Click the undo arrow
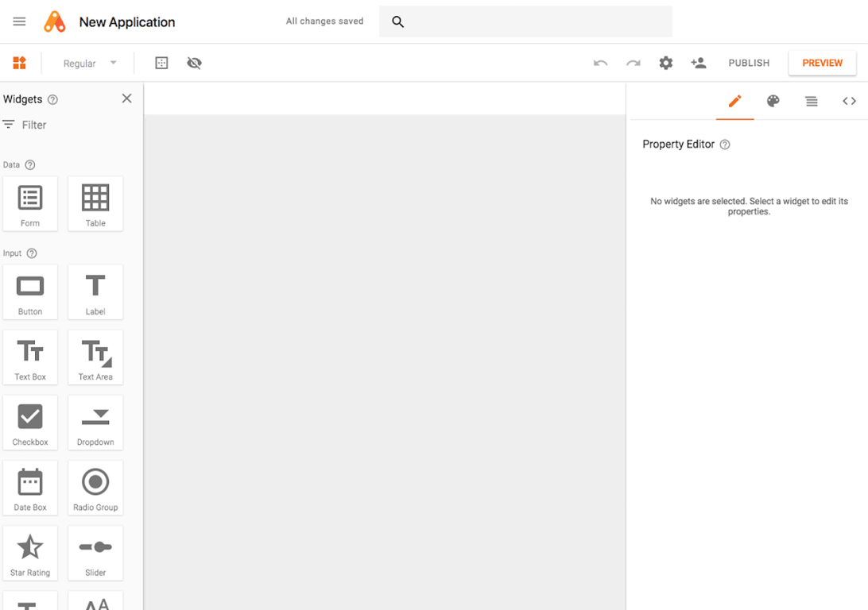Viewport: 868px width, 610px height. point(600,63)
